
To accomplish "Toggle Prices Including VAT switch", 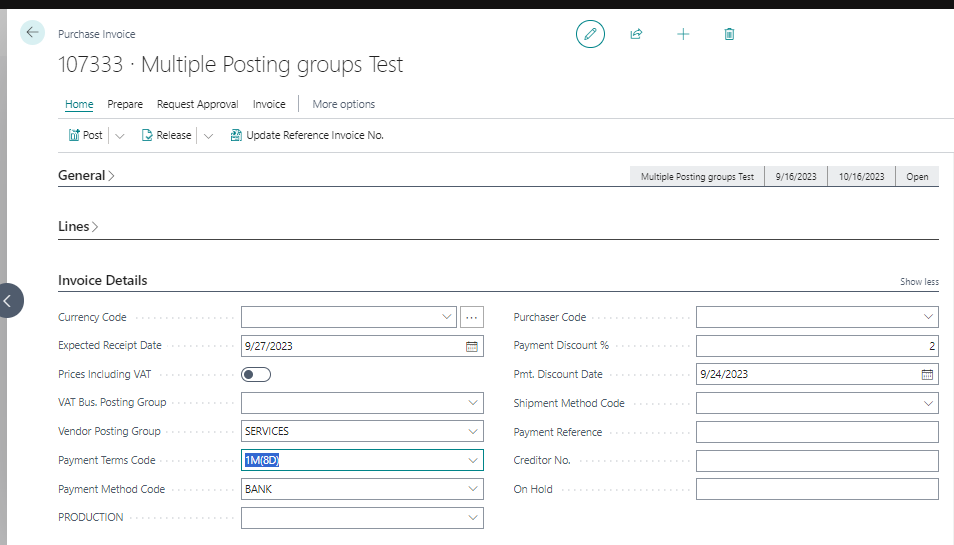I will (x=256, y=375).
